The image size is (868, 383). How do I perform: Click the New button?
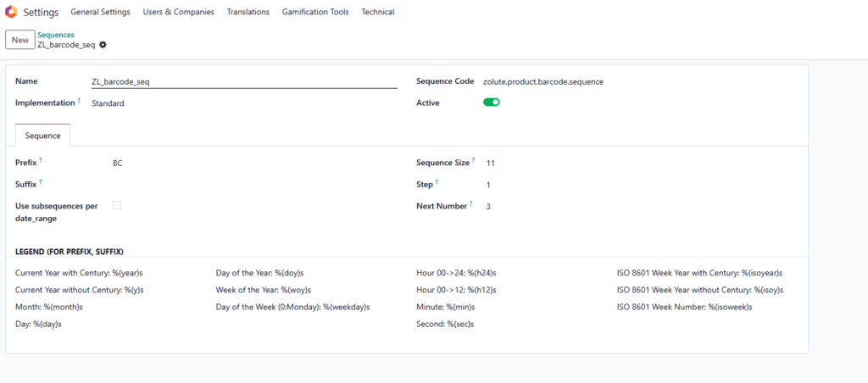[20, 40]
